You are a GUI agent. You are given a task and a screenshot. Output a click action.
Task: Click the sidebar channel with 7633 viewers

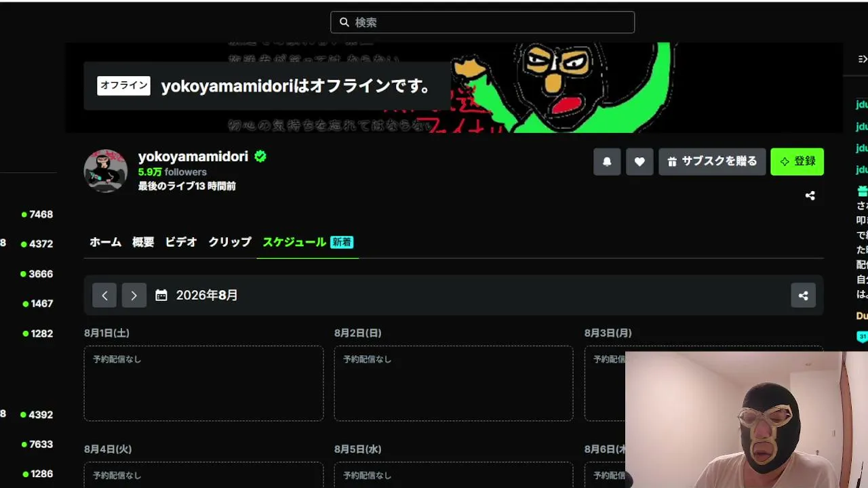37,445
